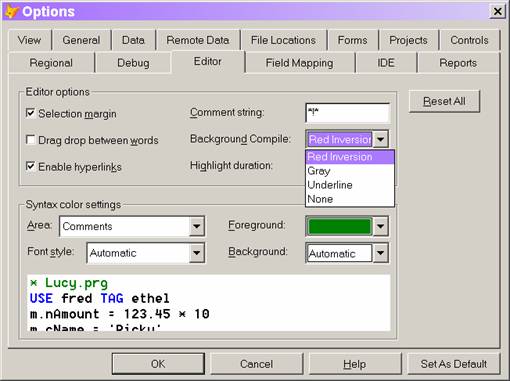510x381 pixels.
Task: Go to the Data tab
Action: (x=133, y=40)
